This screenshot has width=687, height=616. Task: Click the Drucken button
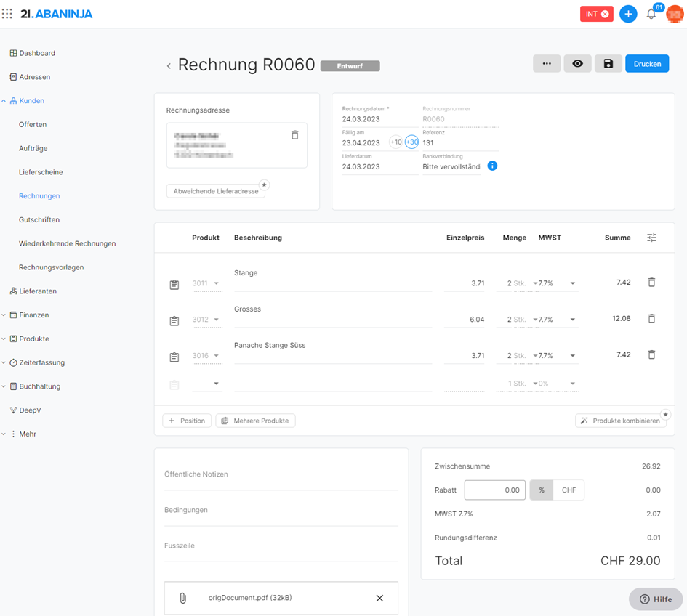point(647,64)
